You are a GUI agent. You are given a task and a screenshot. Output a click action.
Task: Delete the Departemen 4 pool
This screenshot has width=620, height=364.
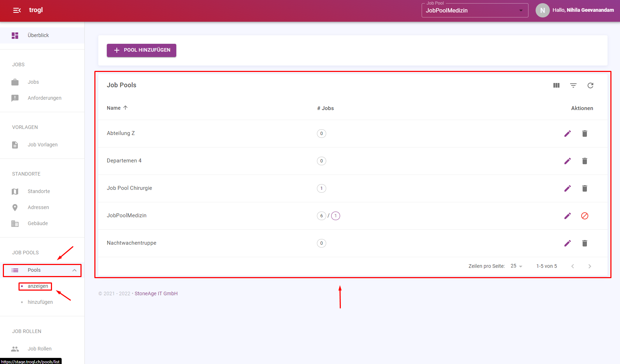pyautogui.click(x=585, y=161)
